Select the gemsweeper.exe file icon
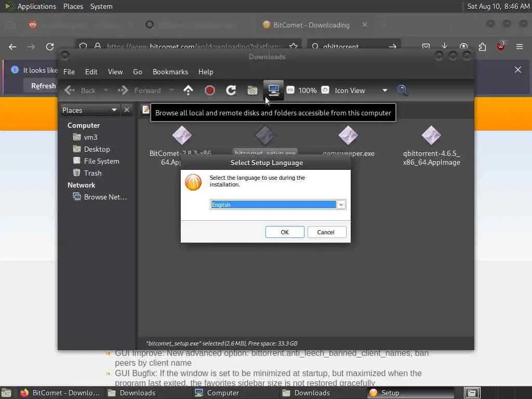The image size is (532, 399). pos(348,136)
